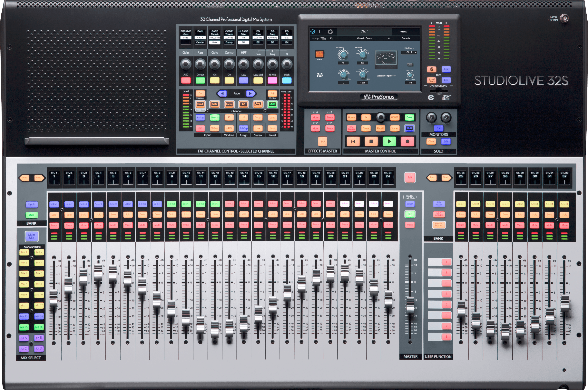The width and height of the screenshot is (588, 390).
Task: Toggle the FX D Mute button
Action: 330,128
